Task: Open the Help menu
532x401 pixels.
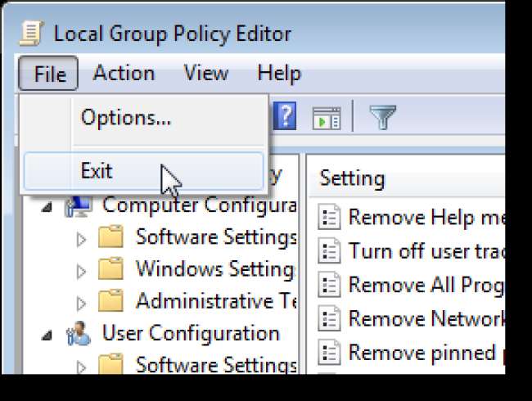Action: [x=278, y=74]
